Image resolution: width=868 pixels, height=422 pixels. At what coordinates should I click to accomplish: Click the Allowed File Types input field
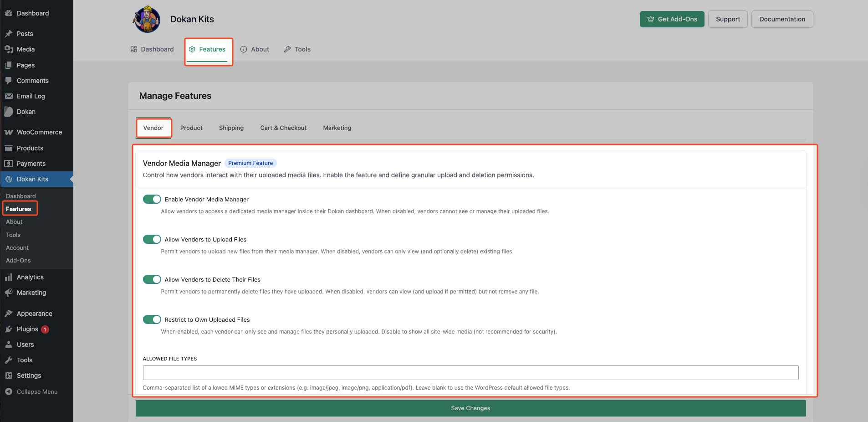click(470, 373)
